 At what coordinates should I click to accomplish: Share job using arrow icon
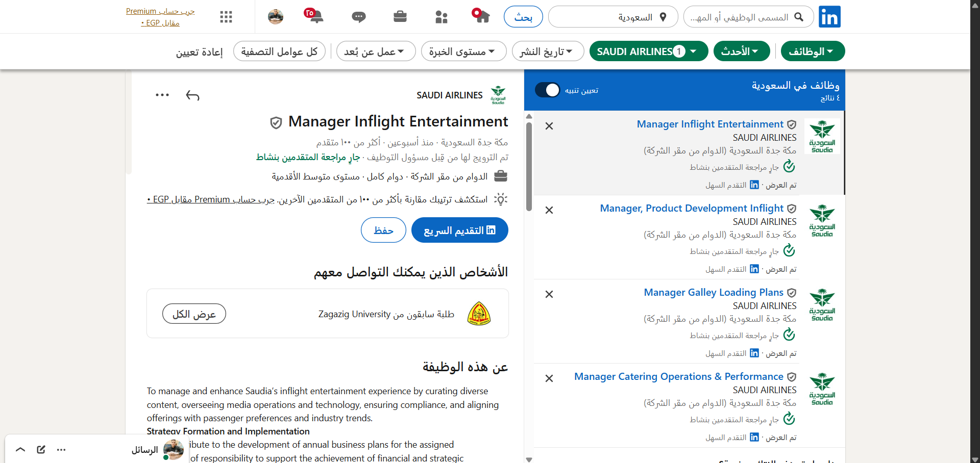[x=192, y=95]
